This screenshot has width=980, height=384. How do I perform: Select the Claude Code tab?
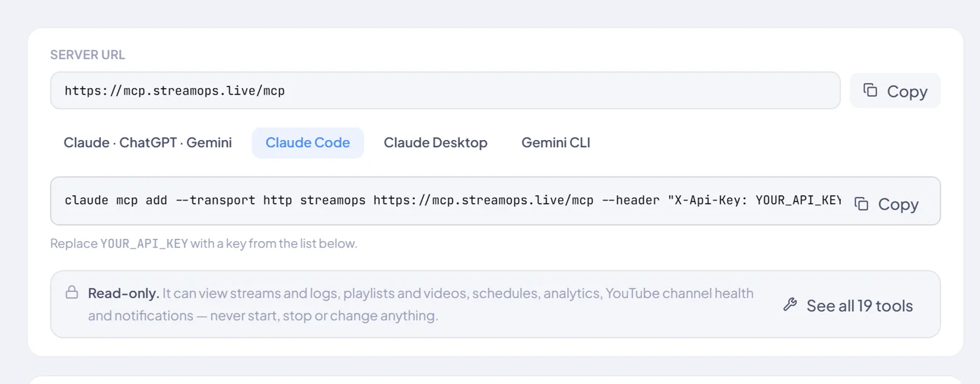308,143
